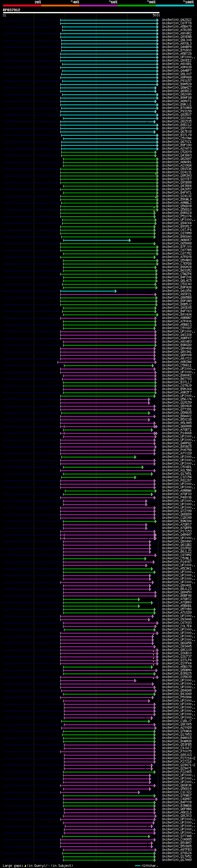
Task: Select hit label UniRef100_Q3TLP4
Action: click(176, 660)
